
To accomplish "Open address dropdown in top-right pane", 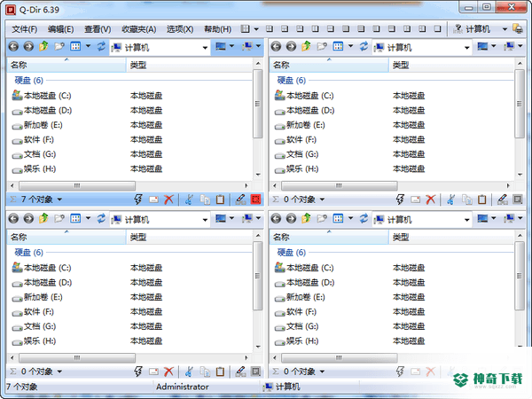I will 467,48.
